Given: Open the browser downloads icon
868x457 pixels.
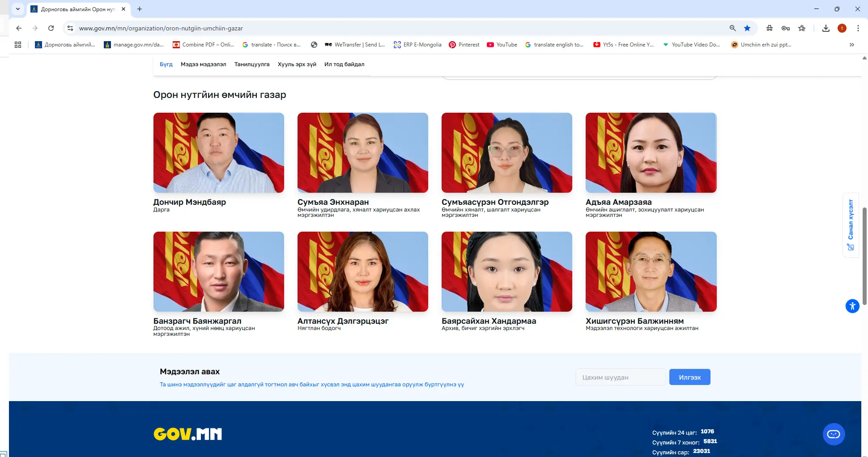Looking at the screenshot, I should (826, 28).
